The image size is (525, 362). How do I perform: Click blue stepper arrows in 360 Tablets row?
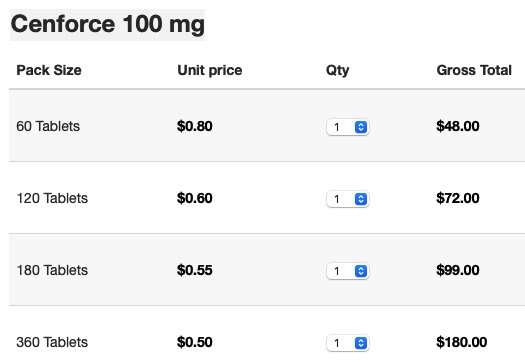(361, 343)
